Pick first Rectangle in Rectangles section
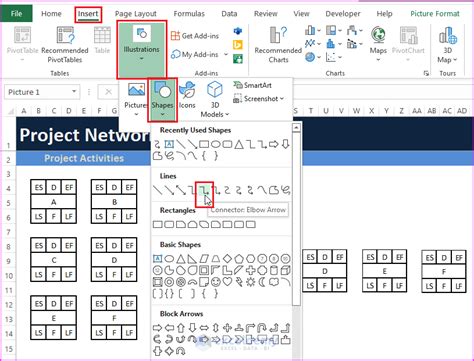 [x=158, y=224]
